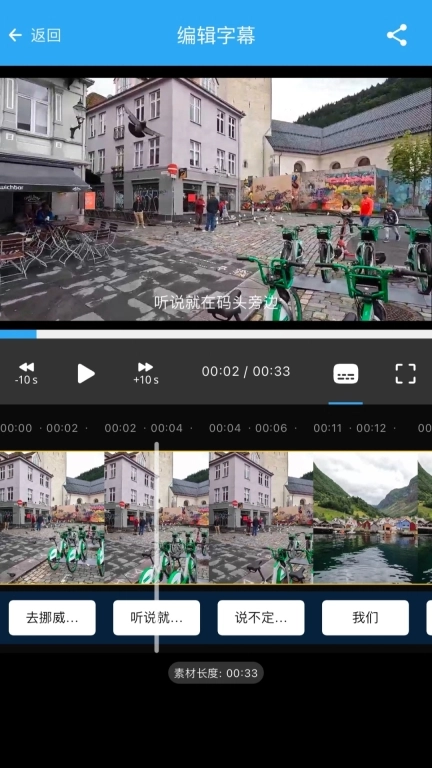
Task: Play the video
Action: pyautogui.click(x=86, y=373)
